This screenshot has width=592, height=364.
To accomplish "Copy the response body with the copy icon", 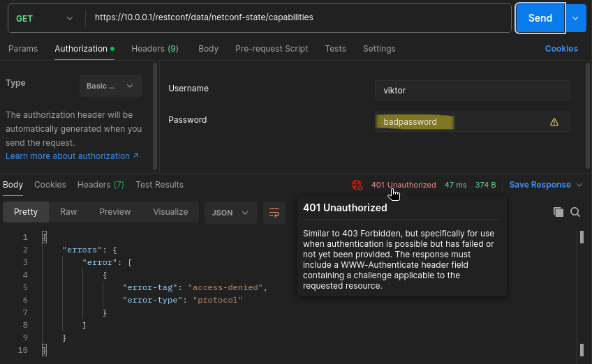I will 558,212.
